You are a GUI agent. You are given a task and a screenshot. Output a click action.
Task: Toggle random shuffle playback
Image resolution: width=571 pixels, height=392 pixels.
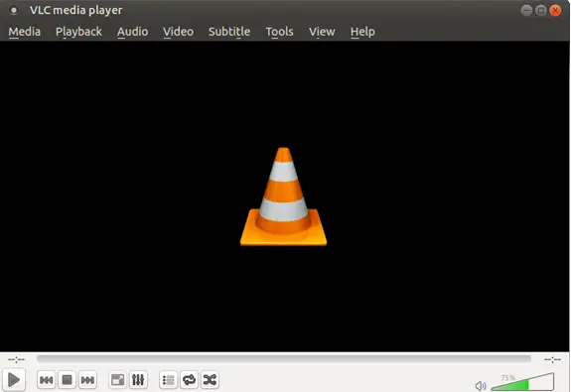210,380
